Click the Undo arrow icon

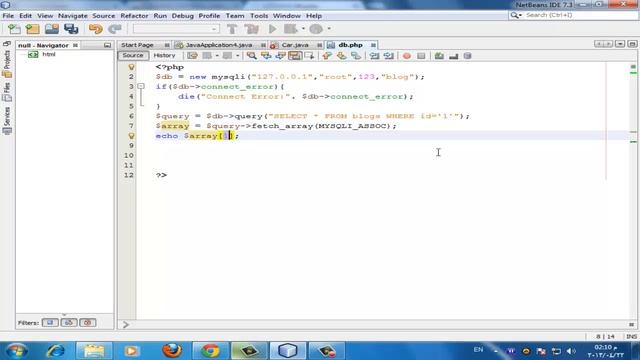click(96, 29)
